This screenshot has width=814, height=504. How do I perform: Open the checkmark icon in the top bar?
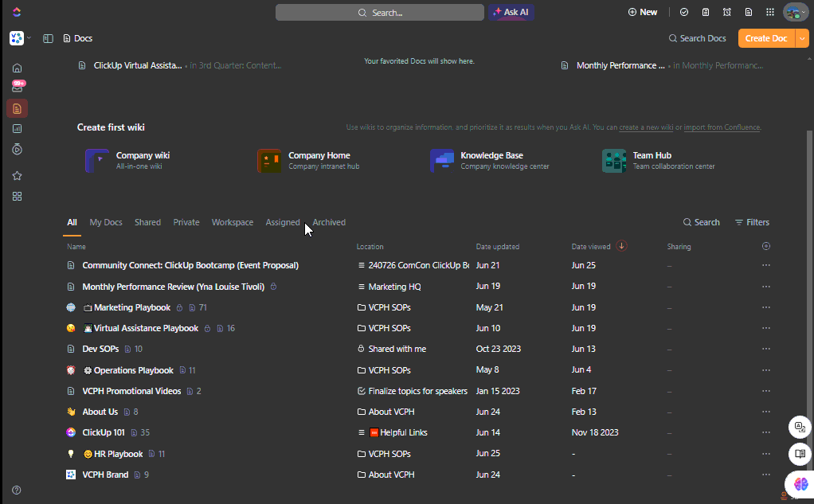tap(684, 12)
